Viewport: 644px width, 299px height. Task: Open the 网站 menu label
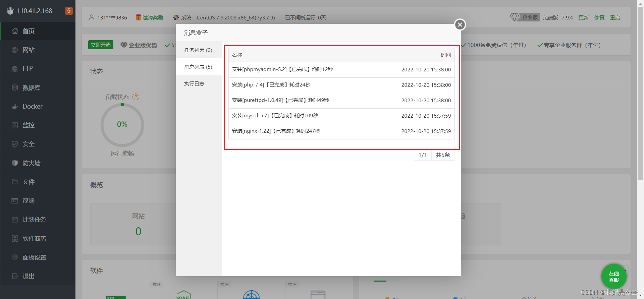[29, 50]
